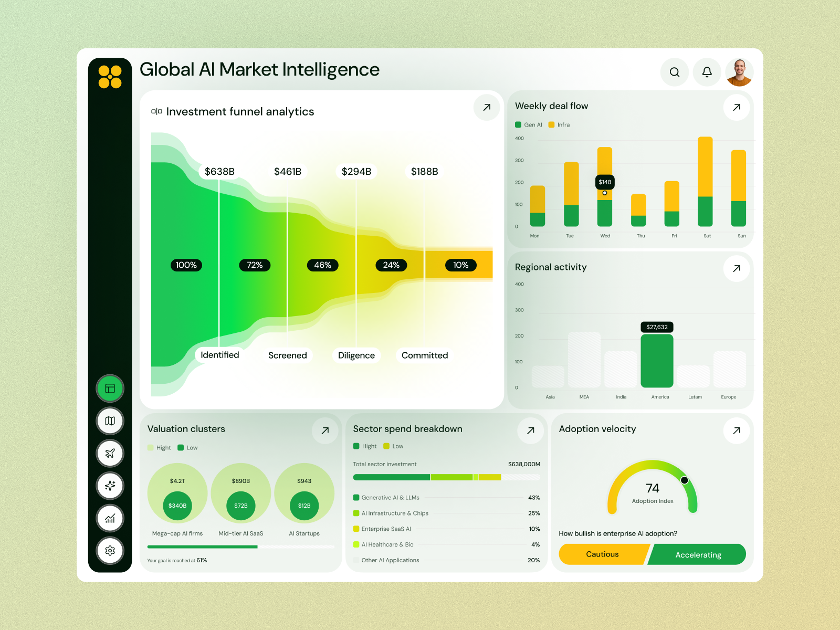Toggle Gen AI legend in deal flow
840x630 pixels.
pyautogui.click(x=529, y=125)
